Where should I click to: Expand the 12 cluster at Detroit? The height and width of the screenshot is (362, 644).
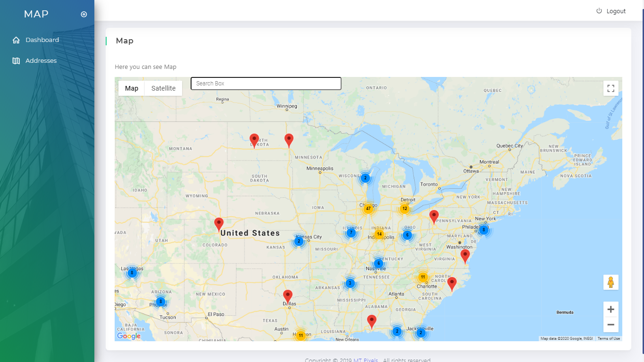tap(405, 208)
